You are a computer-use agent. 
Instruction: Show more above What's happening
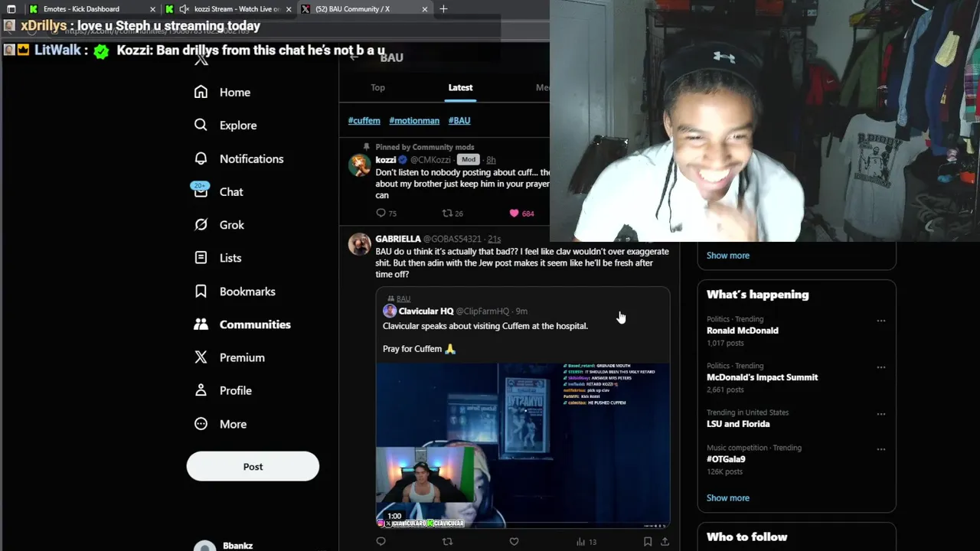click(x=727, y=256)
